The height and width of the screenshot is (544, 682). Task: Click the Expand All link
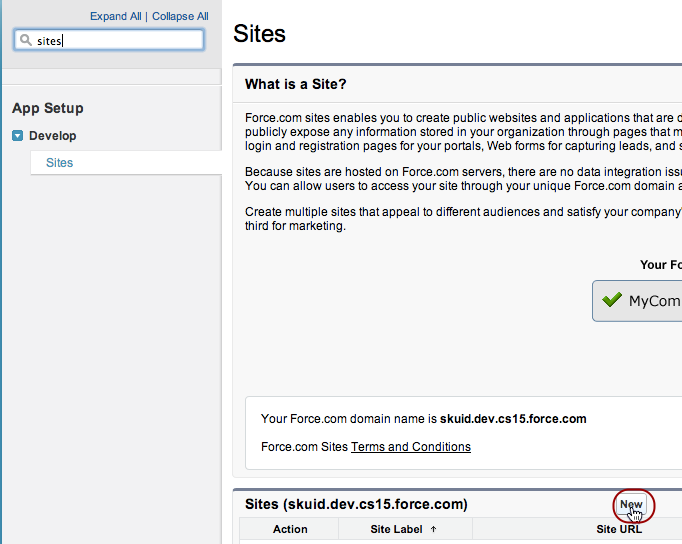(x=115, y=16)
